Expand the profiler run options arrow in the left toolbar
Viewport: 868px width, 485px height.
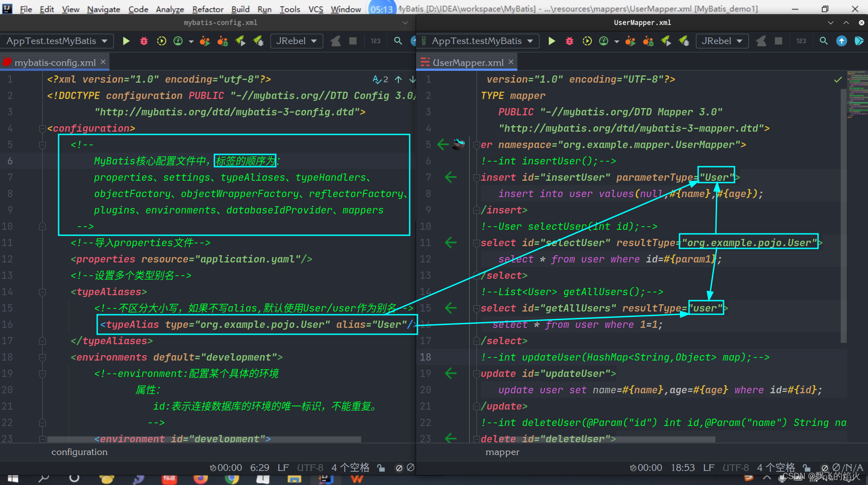pyautogui.click(x=191, y=42)
